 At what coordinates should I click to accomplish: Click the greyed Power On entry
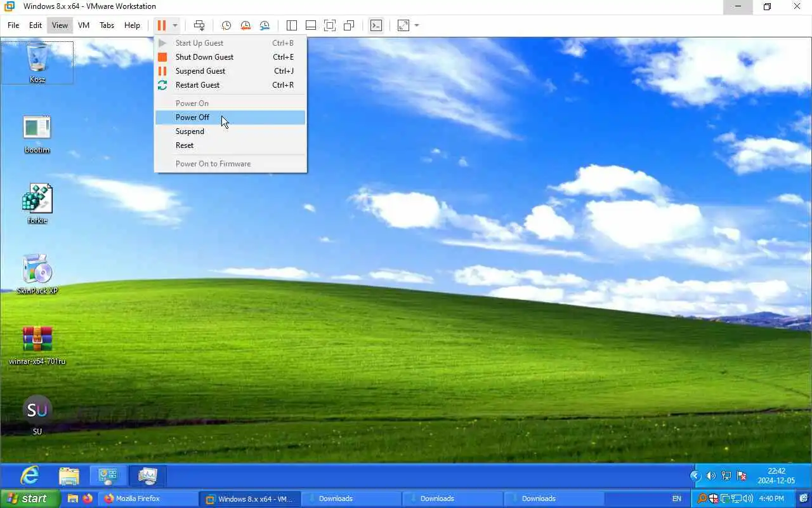coord(230,104)
